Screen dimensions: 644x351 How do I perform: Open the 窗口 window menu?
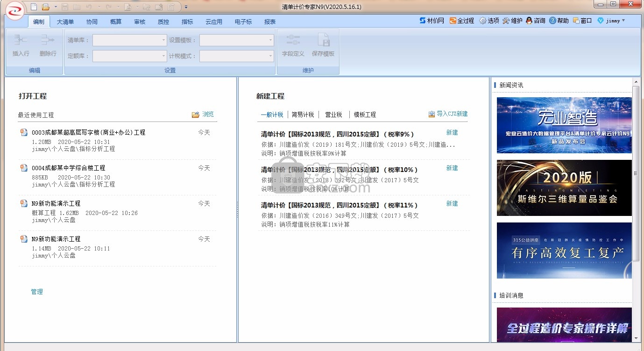tap(582, 21)
